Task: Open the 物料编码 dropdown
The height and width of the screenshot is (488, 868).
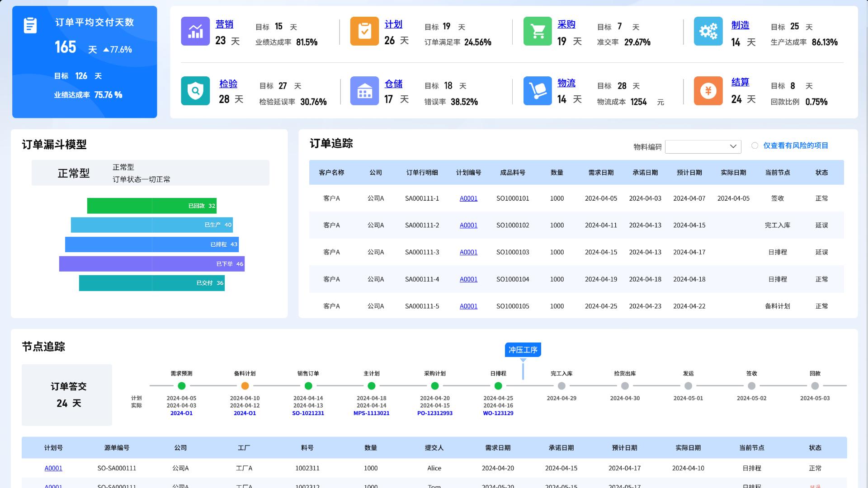Action: click(x=703, y=146)
